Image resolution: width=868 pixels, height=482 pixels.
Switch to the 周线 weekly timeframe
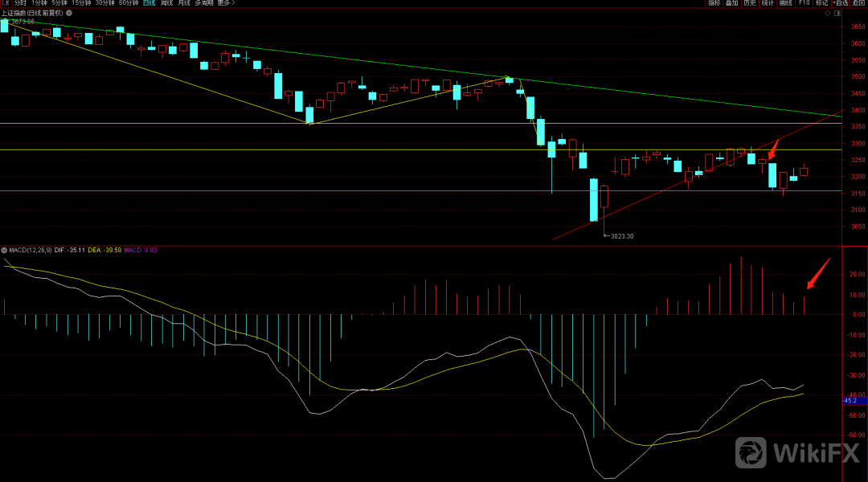[x=166, y=3]
